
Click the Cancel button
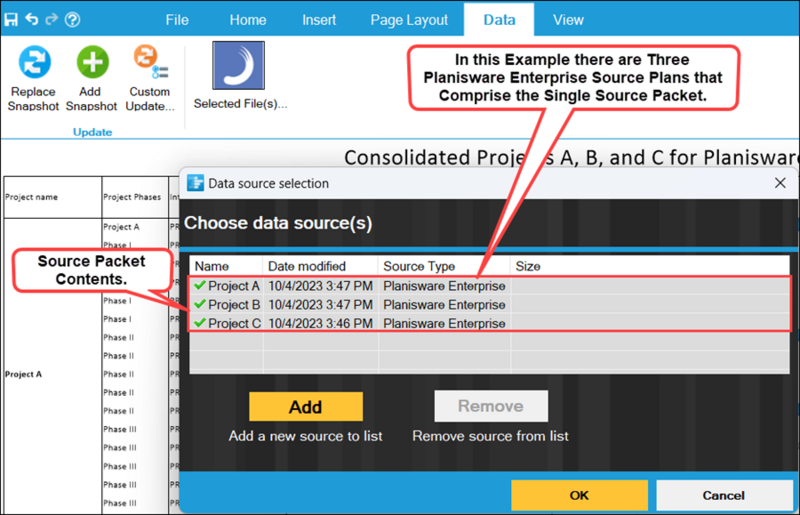coord(723,495)
